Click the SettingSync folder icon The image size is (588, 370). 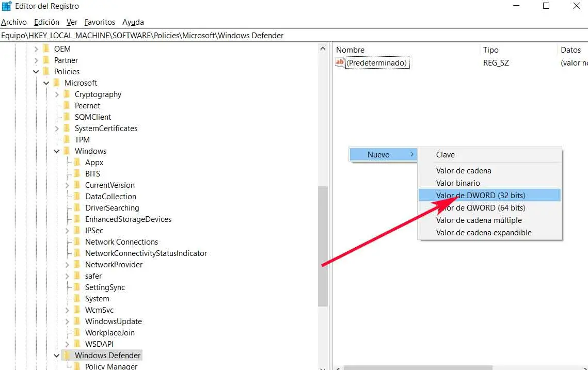[x=77, y=287]
